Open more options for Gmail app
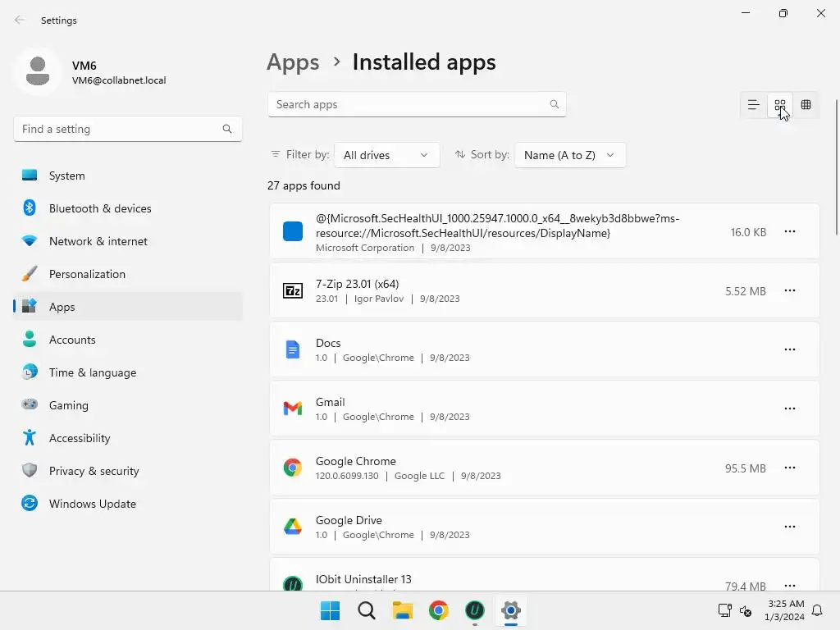840x630 pixels. click(x=790, y=409)
